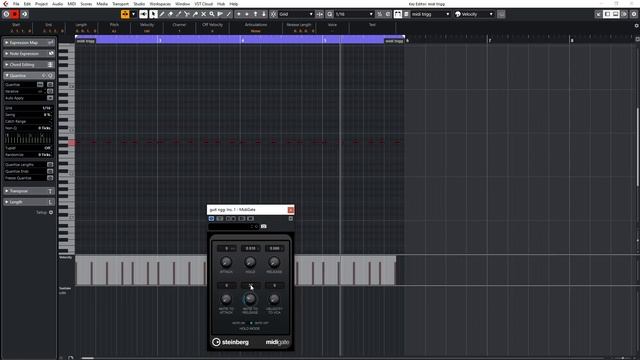The width and height of the screenshot is (640, 360).
Task: Click the MidiGate camera snapshot icon
Action: click(264, 226)
